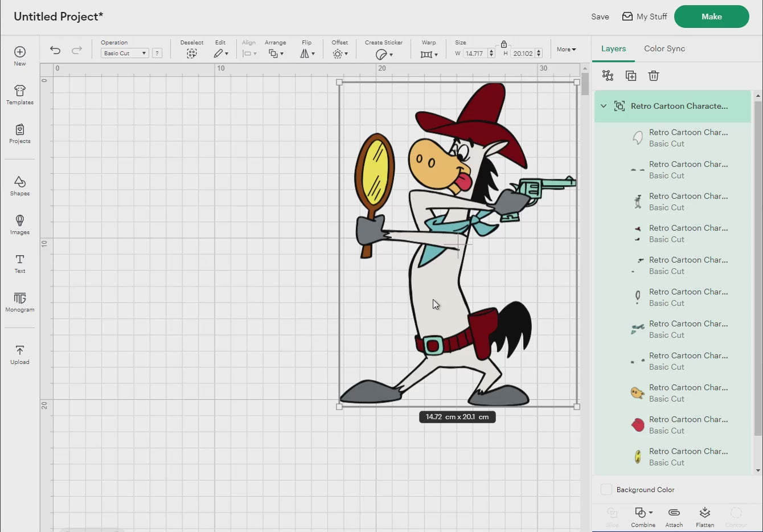Open the Edit pencil menu
Image resolution: width=763 pixels, height=532 pixels.
tap(220, 54)
